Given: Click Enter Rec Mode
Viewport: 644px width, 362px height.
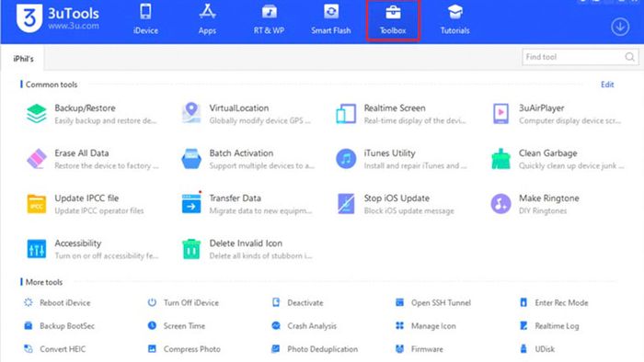Looking at the screenshot, I should [554, 302].
